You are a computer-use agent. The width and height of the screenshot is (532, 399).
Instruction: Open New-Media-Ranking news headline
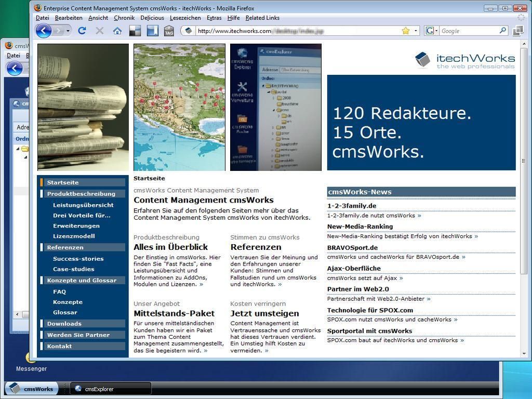pyautogui.click(x=360, y=227)
